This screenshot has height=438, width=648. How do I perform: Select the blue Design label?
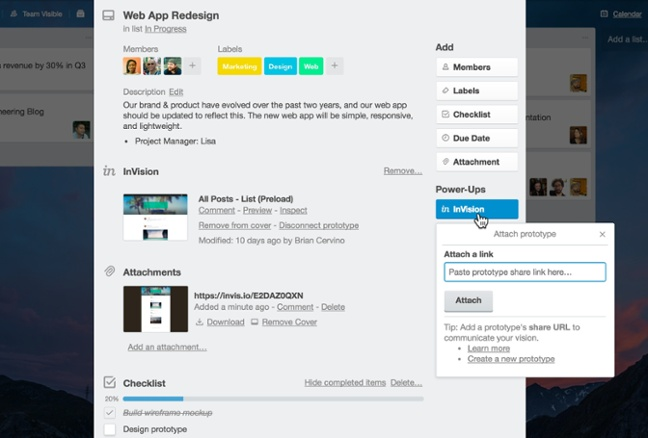(280, 66)
